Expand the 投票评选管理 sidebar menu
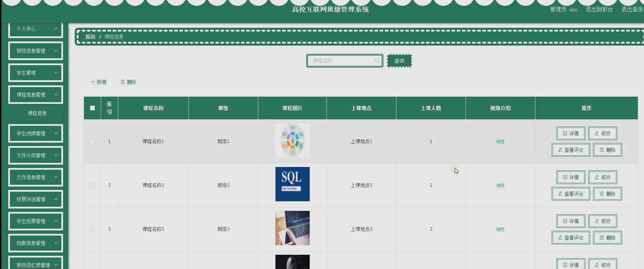 [x=35, y=199]
